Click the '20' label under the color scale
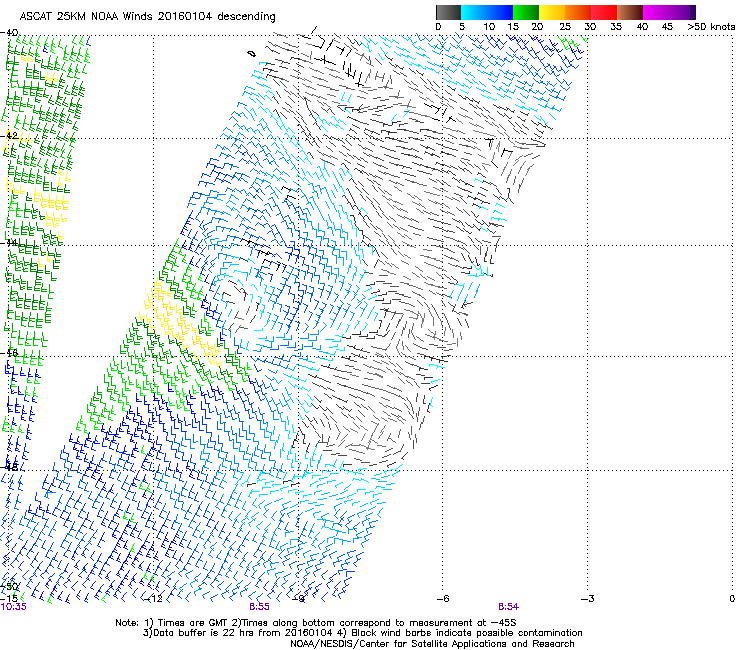The width and height of the screenshot is (740, 650). pyautogui.click(x=537, y=26)
